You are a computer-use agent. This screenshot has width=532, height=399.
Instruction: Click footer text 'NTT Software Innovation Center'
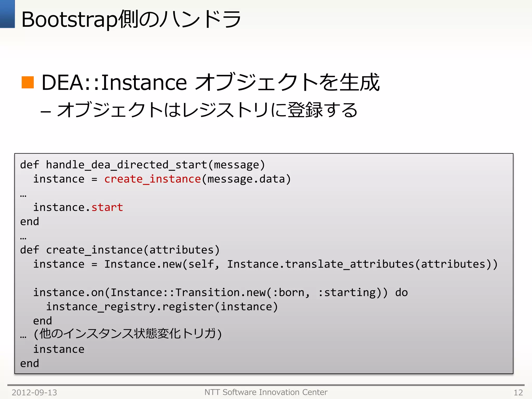[x=266, y=392]
